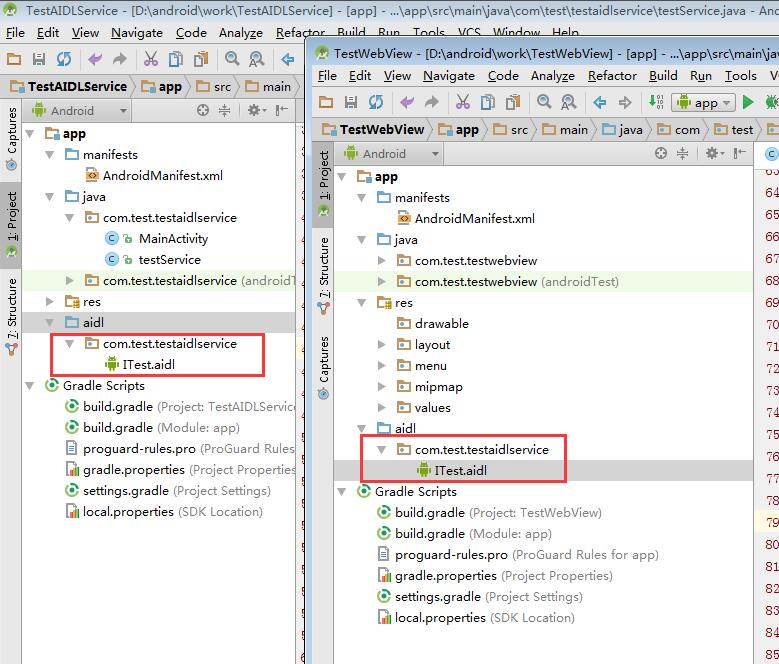The width and height of the screenshot is (779, 664).
Task: Collapse manifests folder in TestAIDLService tree
Action: [50, 155]
